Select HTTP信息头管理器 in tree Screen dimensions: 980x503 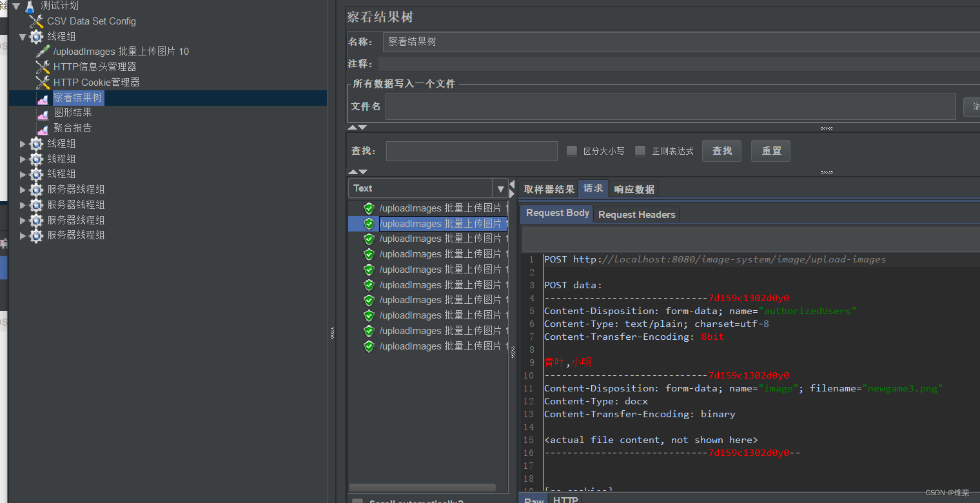point(95,67)
